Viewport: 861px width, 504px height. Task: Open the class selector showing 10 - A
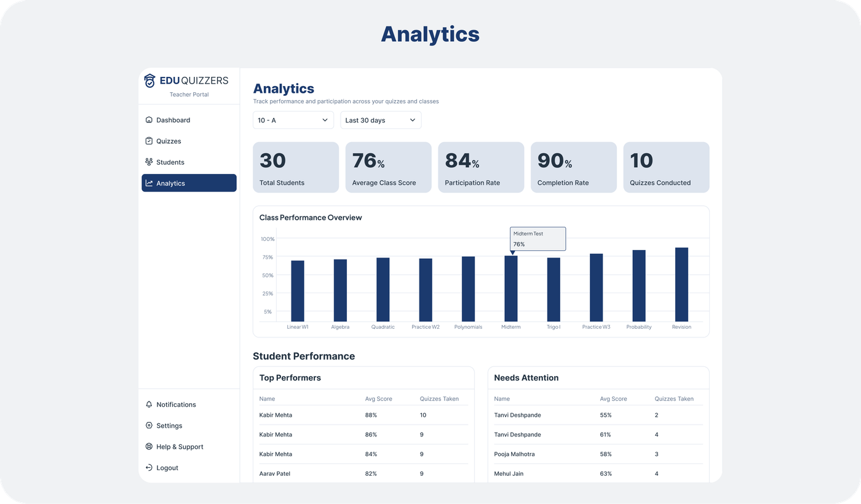tap(293, 120)
